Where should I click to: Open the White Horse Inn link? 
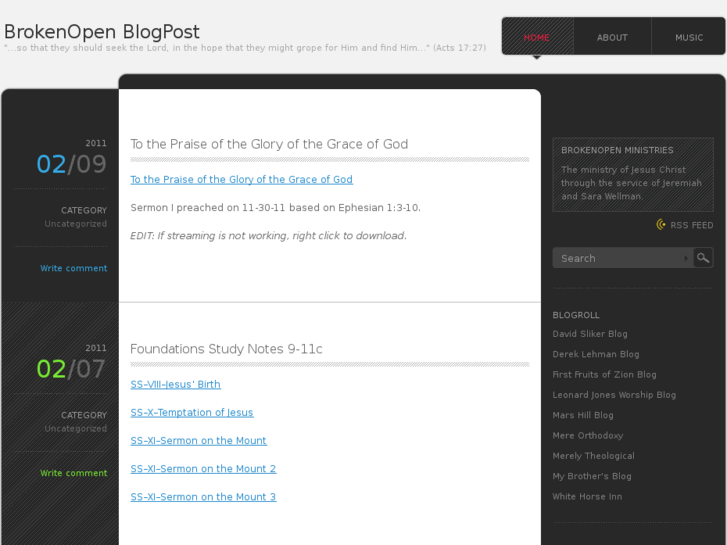[x=587, y=497]
